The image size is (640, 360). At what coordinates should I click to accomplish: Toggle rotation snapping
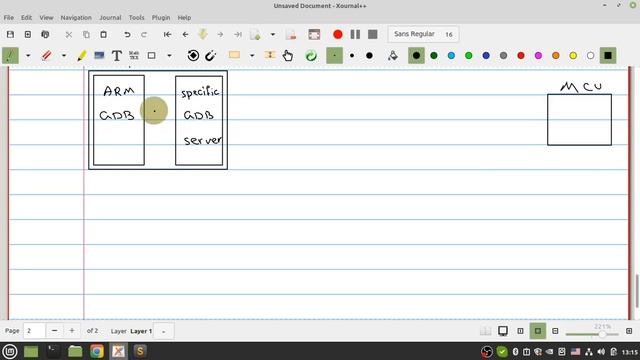[x=193, y=56]
